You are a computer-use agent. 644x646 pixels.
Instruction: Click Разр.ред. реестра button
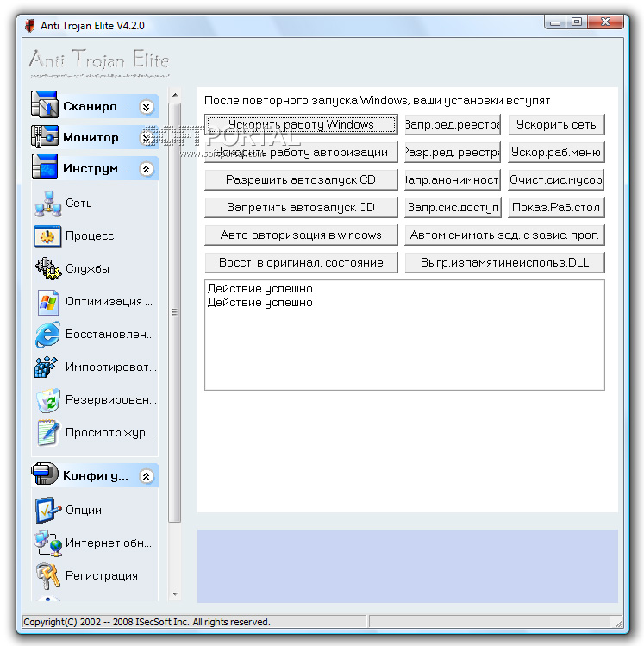pyautogui.click(x=453, y=153)
